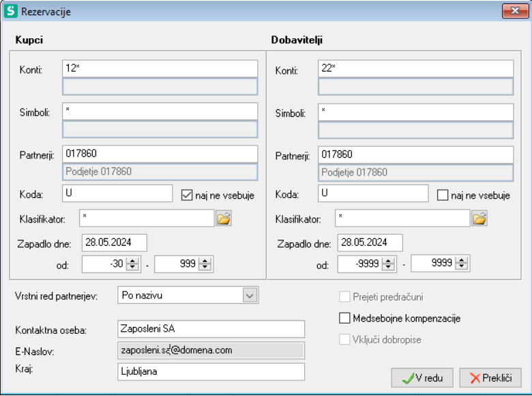Decrease Kupci upper value 999
This screenshot has height=396, width=532.
[205, 267]
